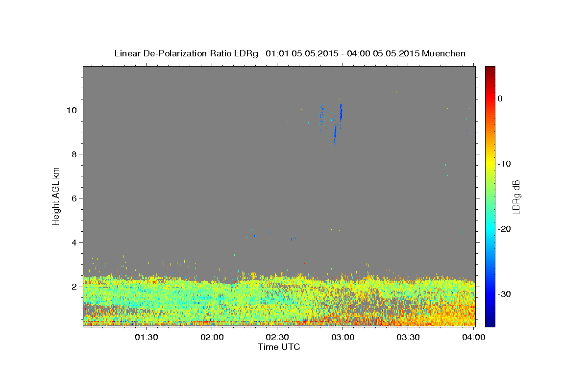Click the 02:30 time tick label
The image size is (588, 392).
(277, 337)
